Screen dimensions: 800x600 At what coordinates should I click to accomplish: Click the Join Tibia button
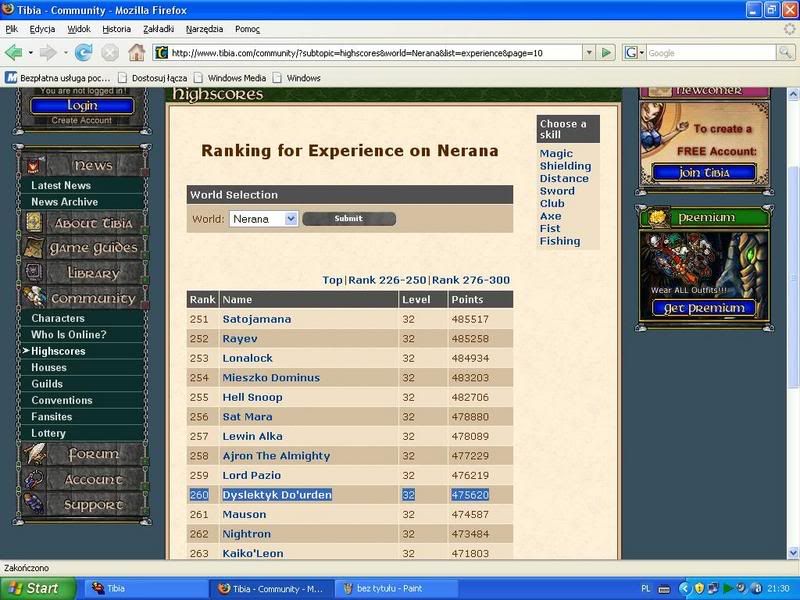(x=704, y=172)
